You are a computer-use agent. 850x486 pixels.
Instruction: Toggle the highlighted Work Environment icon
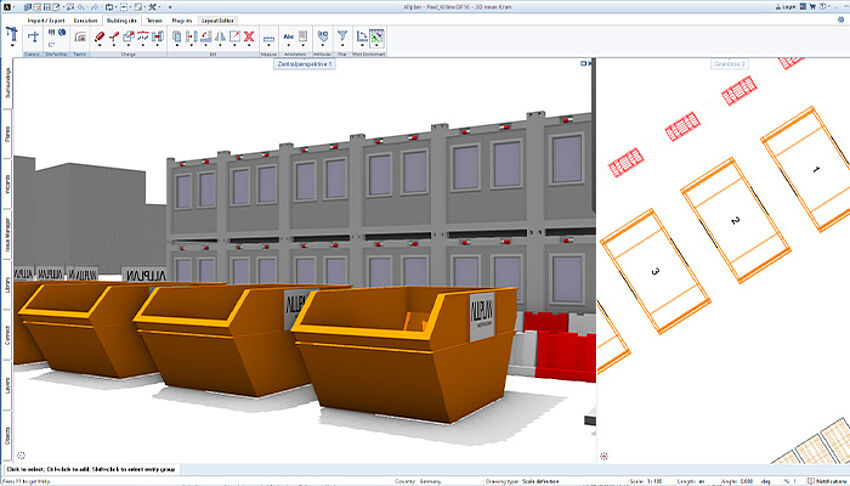(377, 38)
